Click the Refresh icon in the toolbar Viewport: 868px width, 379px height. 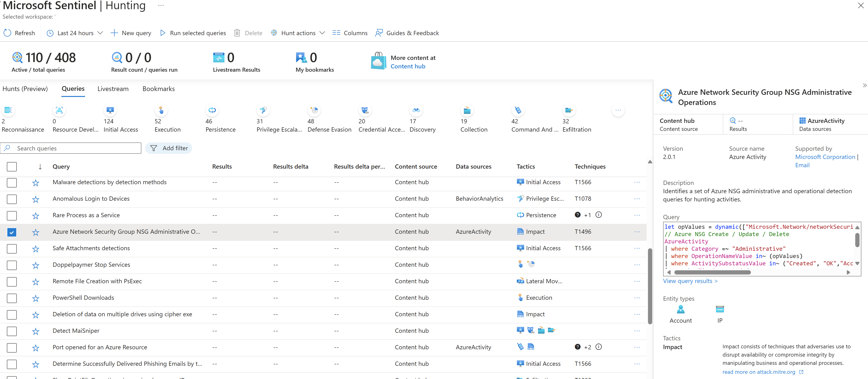click(7, 33)
